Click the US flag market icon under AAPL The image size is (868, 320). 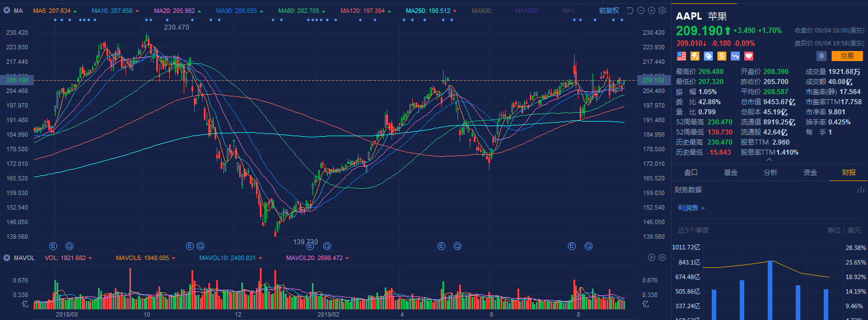[682, 55]
